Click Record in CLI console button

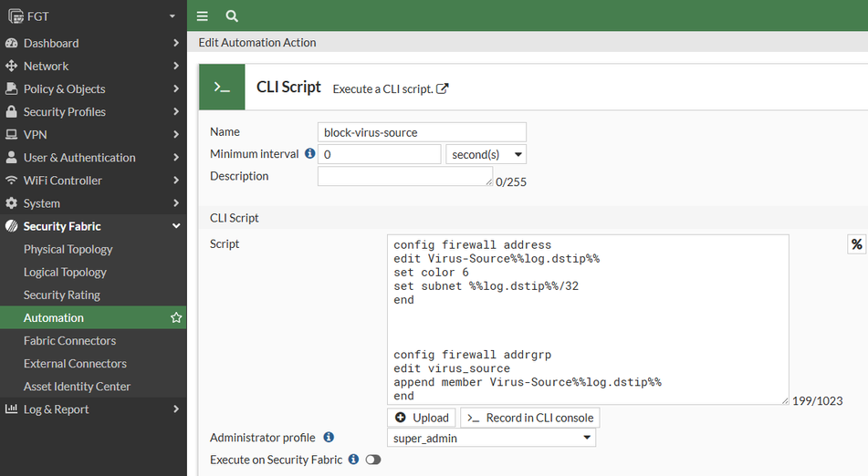[x=529, y=418]
